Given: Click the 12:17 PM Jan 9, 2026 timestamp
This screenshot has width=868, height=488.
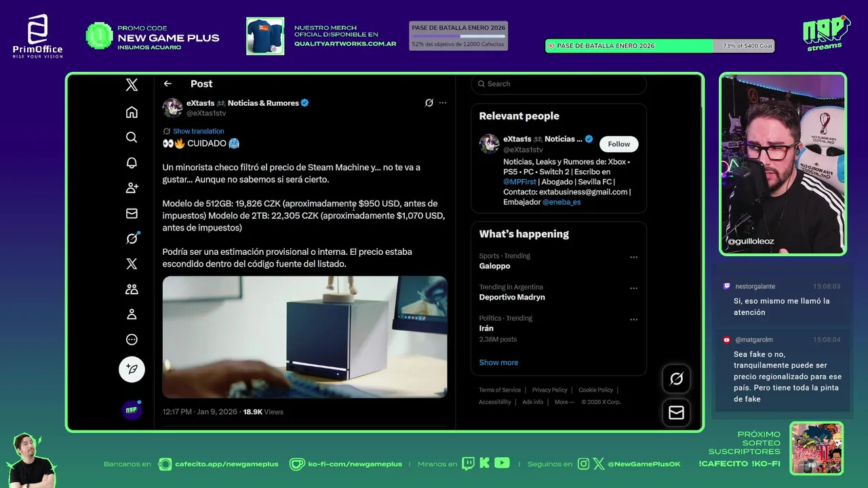Looking at the screenshot, I should click(x=200, y=411).
